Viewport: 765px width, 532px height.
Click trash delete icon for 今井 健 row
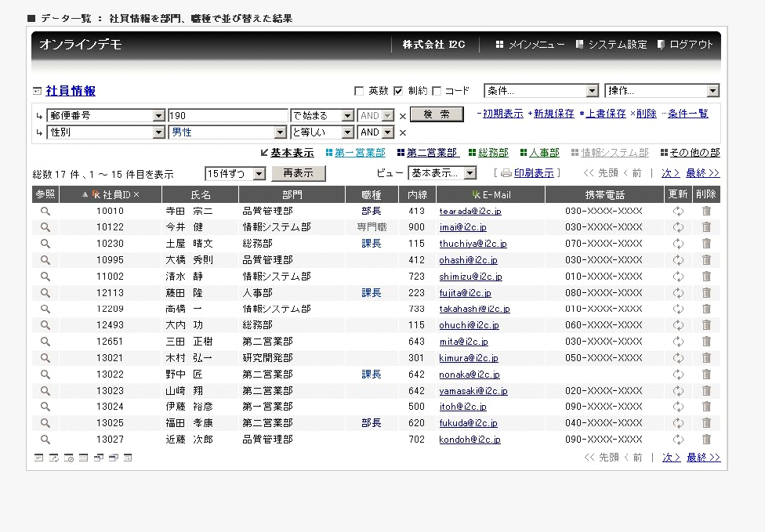(x=706, y=227)
